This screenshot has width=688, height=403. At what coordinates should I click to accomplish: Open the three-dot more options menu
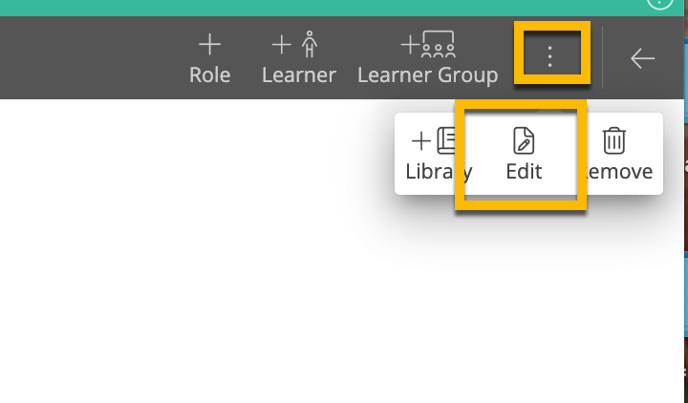550,56
